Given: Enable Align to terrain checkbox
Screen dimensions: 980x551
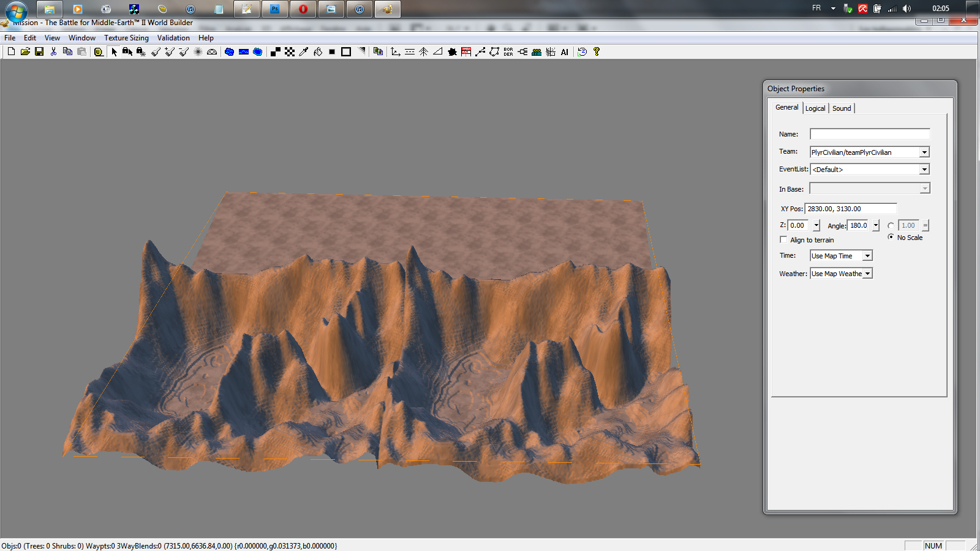Looking at the screenshot, I should pyautogui.click(x=783, y=239).
